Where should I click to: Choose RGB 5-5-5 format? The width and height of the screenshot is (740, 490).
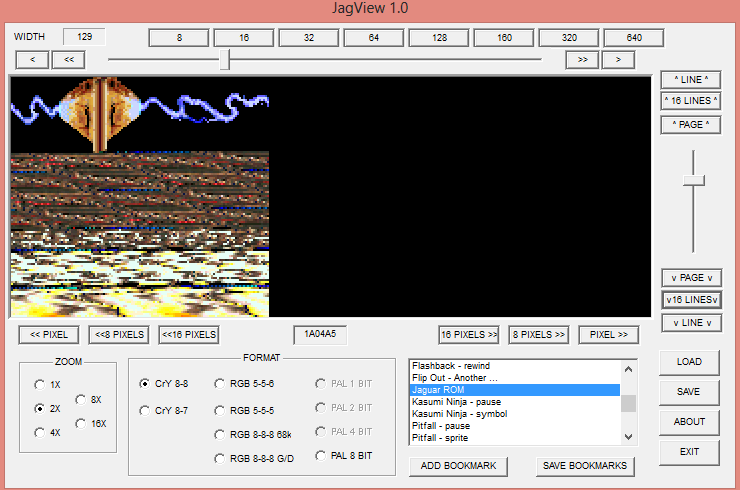[x=220, y=410]
